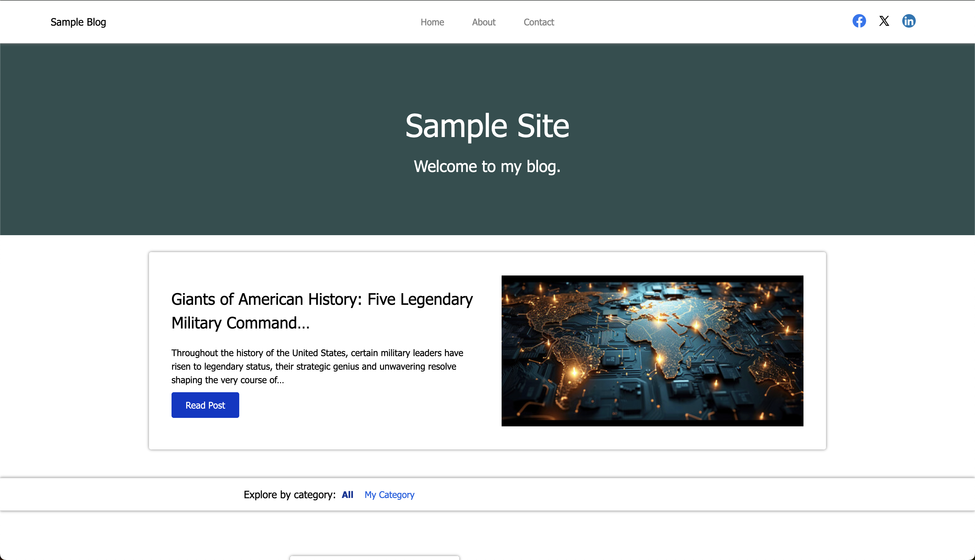The height and width of the screenshot is (560, 975).
Task: Click the Sample Blog site logo
Action: tap(78, 22)
